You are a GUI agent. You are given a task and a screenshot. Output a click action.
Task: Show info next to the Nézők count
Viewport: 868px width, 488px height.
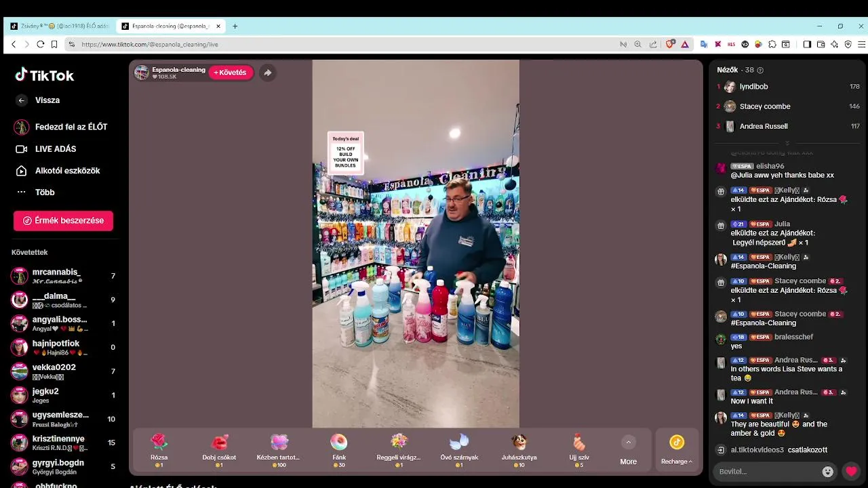(760, 70)
